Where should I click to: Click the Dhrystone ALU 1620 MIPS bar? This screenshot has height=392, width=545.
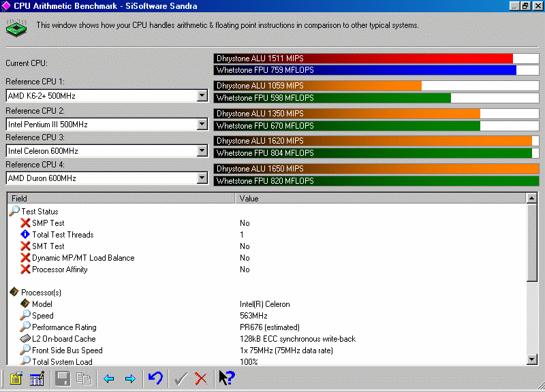(376, 141)
